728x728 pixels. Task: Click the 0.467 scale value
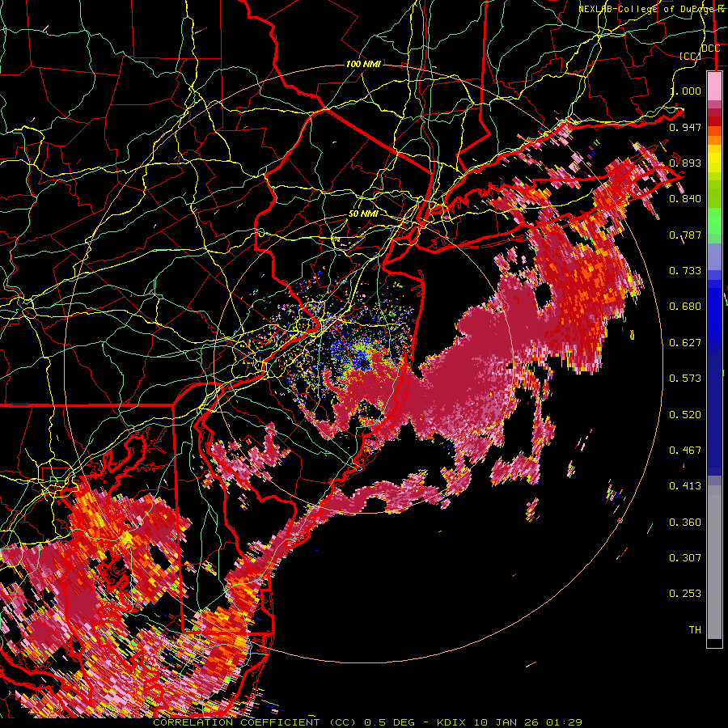tap(685, 451)
